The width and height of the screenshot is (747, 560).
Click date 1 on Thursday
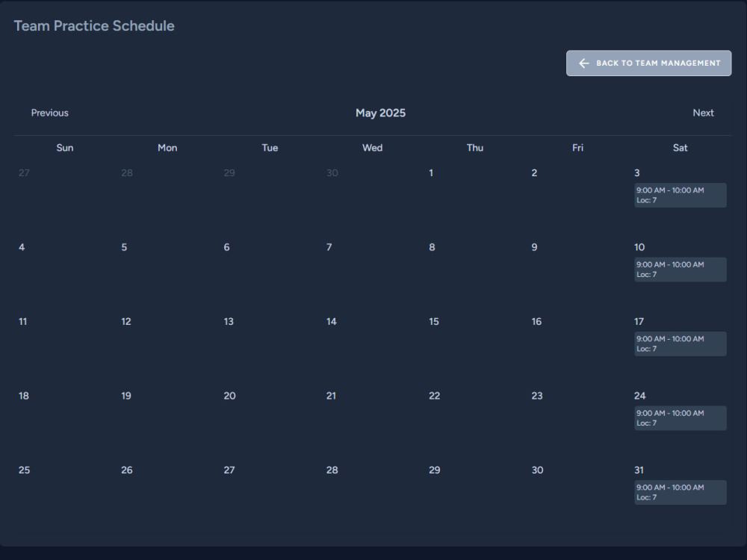point(431,173)
